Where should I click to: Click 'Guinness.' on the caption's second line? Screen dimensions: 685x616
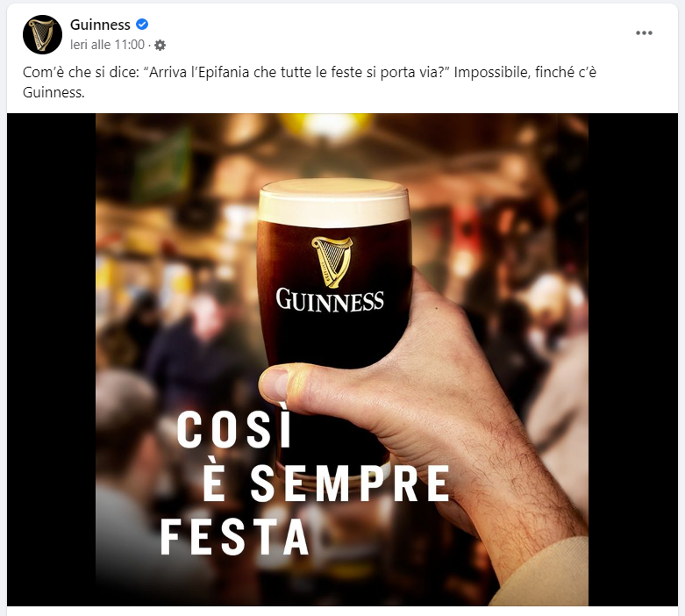click(x=54, y=92)
